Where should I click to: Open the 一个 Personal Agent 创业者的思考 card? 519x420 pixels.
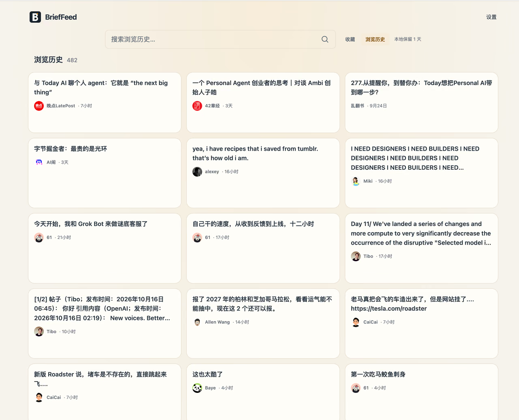point(263,102)
